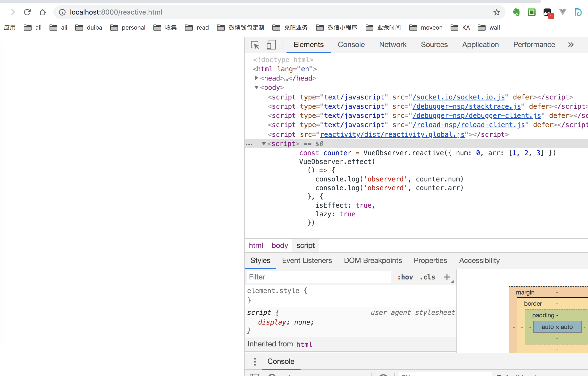
Task: Collapse the selected script element
Action: pos(264,144)
